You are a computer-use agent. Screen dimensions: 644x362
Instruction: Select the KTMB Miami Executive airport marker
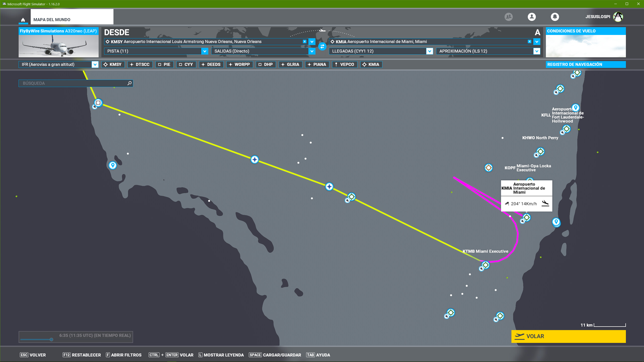[485, 265]
